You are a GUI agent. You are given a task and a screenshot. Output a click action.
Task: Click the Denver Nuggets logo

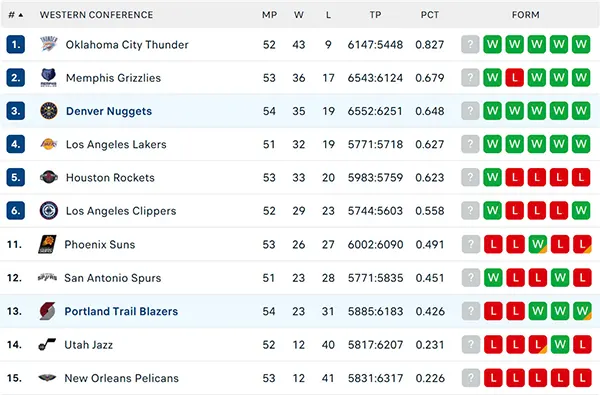(x=49, y=111)
